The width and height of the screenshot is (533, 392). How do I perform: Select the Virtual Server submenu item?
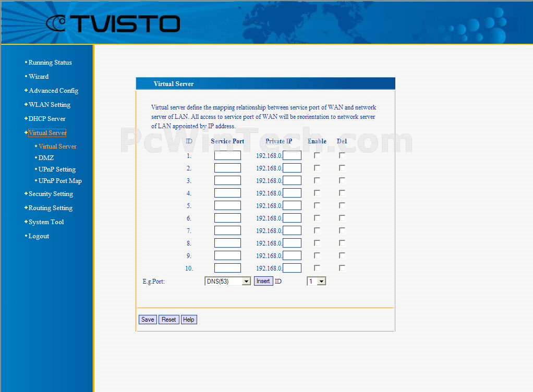point(57,146)
